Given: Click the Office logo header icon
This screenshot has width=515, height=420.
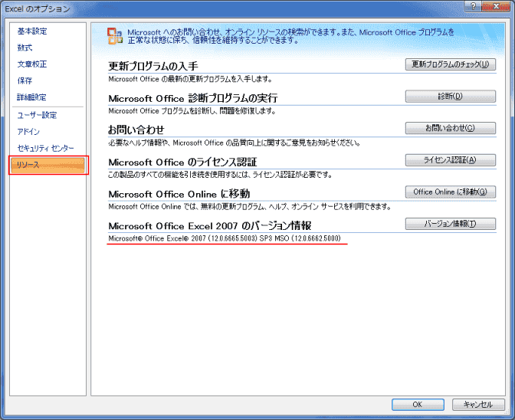Looking at the screenshot, I should coord(115,36).
